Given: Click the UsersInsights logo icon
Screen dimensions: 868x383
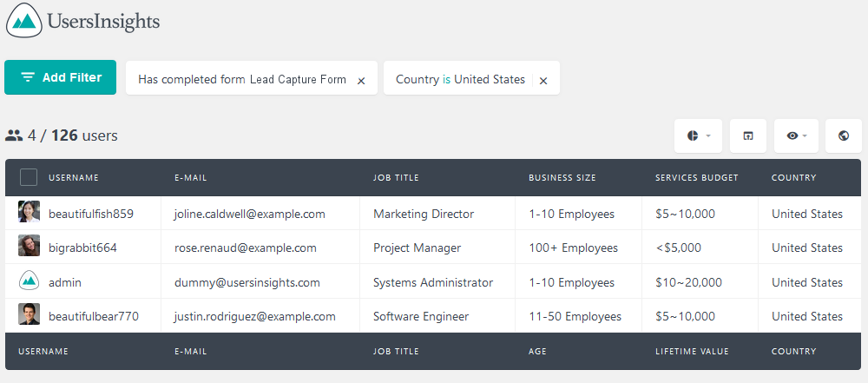Looking at the screenshot, I should click(x=24, y=21).
